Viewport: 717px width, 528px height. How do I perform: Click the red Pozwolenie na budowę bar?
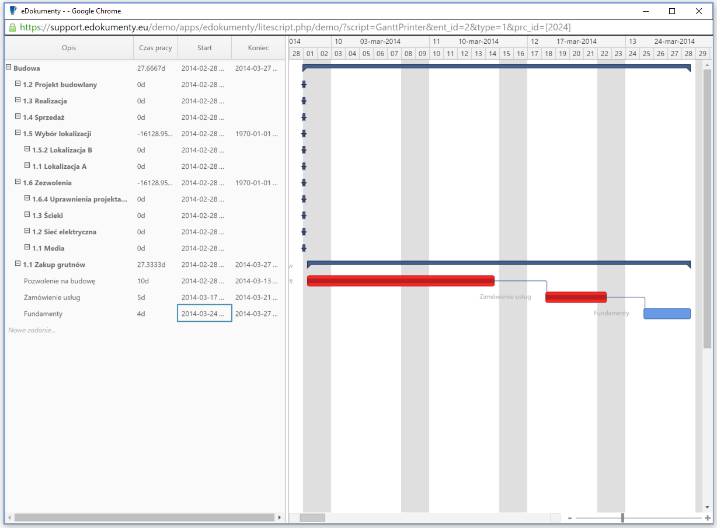(400, 281)
